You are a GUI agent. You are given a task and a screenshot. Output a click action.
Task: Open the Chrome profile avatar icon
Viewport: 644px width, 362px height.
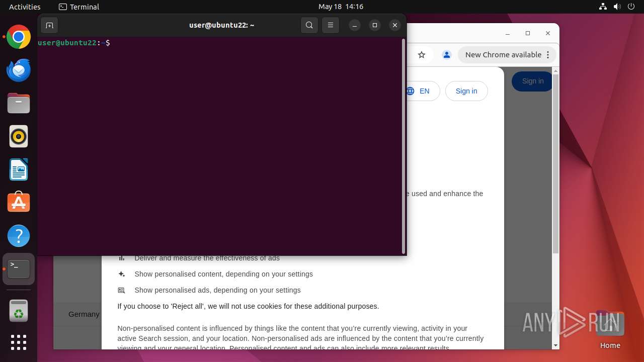pyautogui.click(x=446, y=55)
